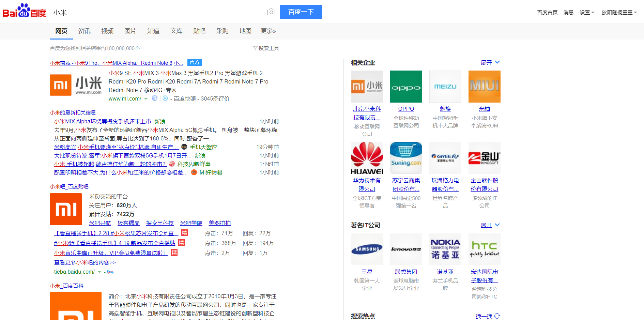Image resolution: width=644 pixels, height=320 pixels.
Task: Open the 设置 settings dropdown
Action: 587,13
